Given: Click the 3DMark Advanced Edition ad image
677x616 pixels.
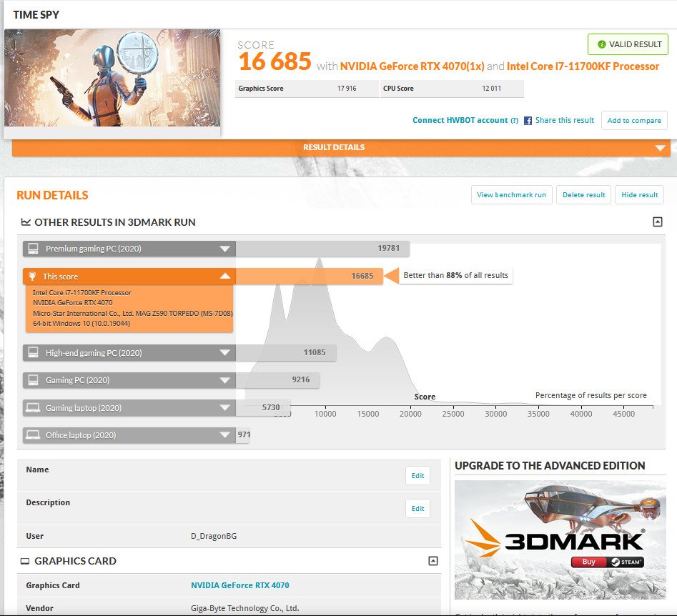Looking at the screenshot, I should click(x=560, y=540).
